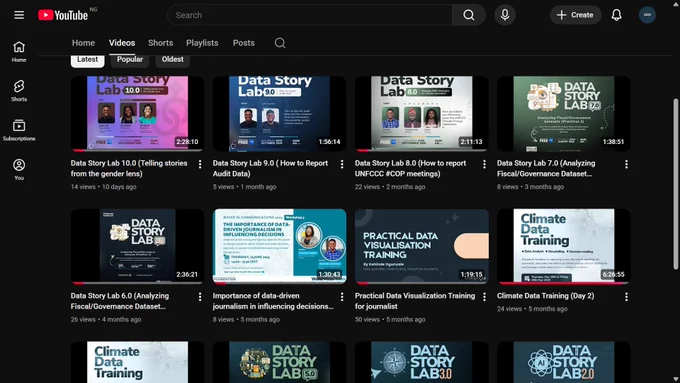
Task: Select the Latest filter chip
Action: click(88, 60)
